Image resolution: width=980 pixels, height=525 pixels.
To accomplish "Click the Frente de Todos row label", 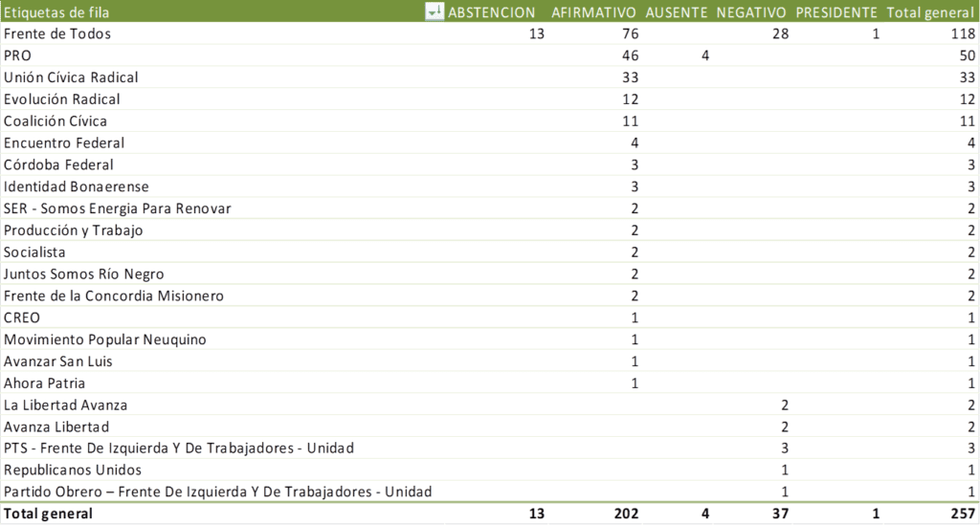I will [x=57, y=34].
